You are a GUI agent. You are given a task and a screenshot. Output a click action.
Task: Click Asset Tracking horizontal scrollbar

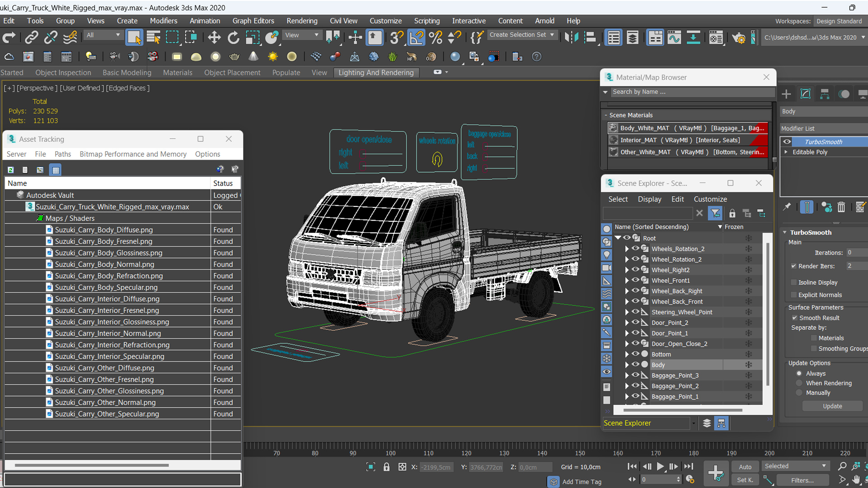[92, 465]
